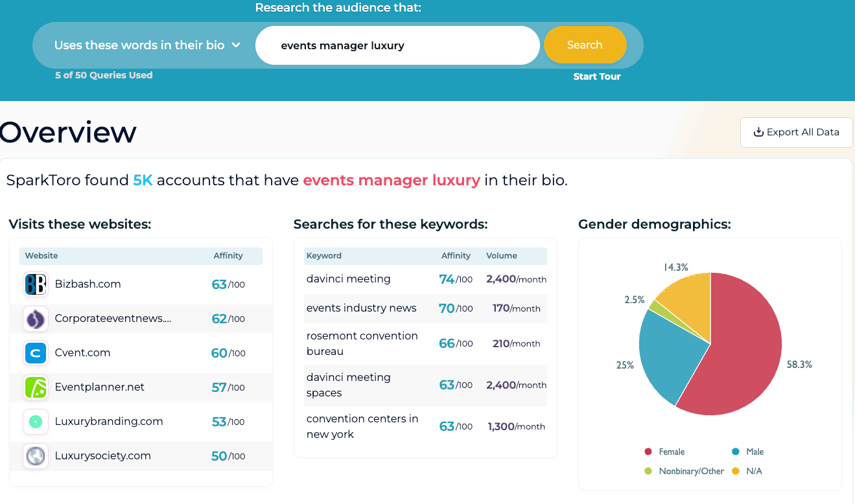The width and height of the screenshot is (855, 504).
Task: Click the pink 'events manager luxury' phrase
Action: tap(392, 180)
